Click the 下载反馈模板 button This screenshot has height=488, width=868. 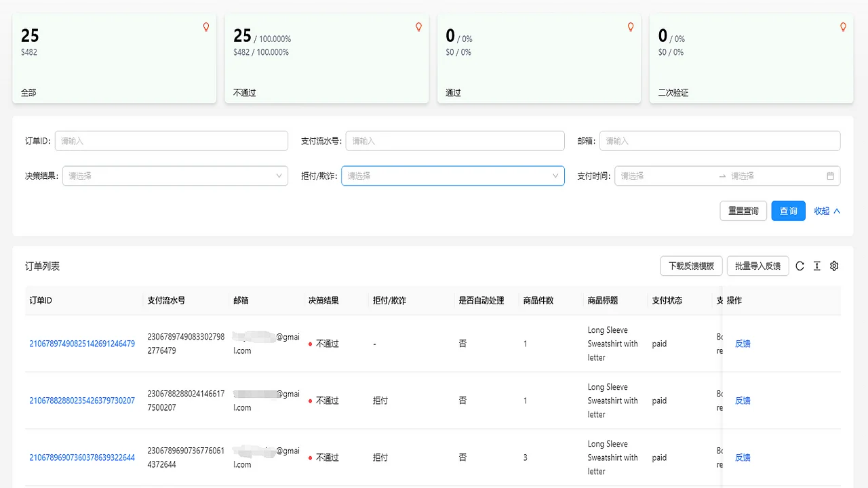click(x=690, y=266)
